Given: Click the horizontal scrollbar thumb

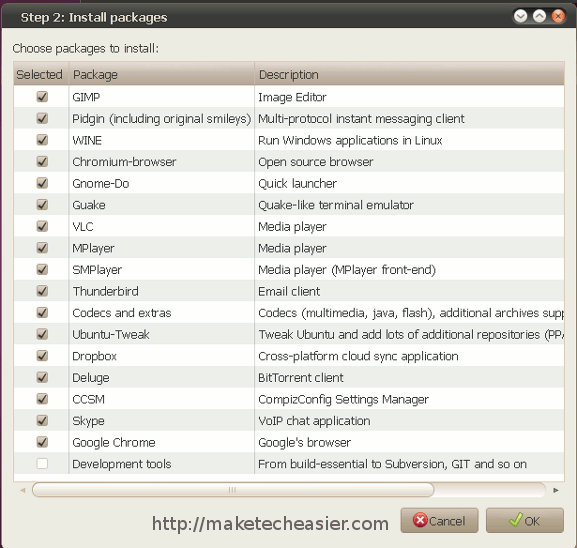Looking at the screenshot, I should pos(233,490).
